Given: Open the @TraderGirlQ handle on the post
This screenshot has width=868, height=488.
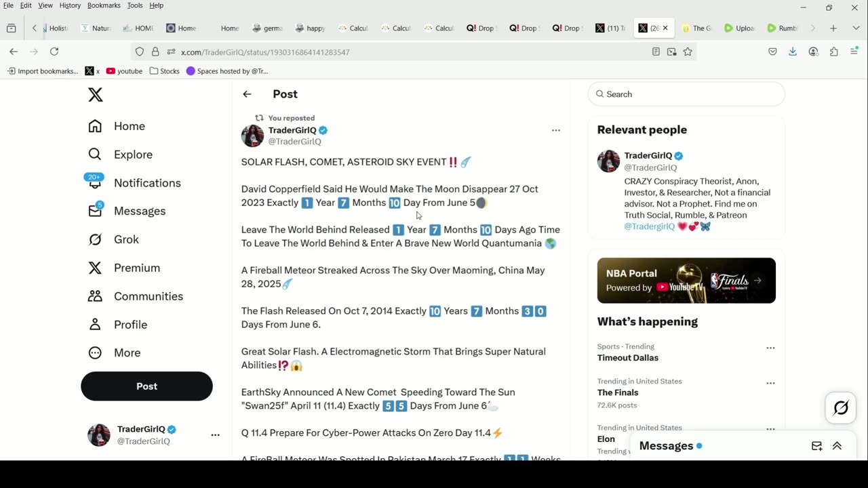Looking at the screenshot, I should click(x=294, y=142).
